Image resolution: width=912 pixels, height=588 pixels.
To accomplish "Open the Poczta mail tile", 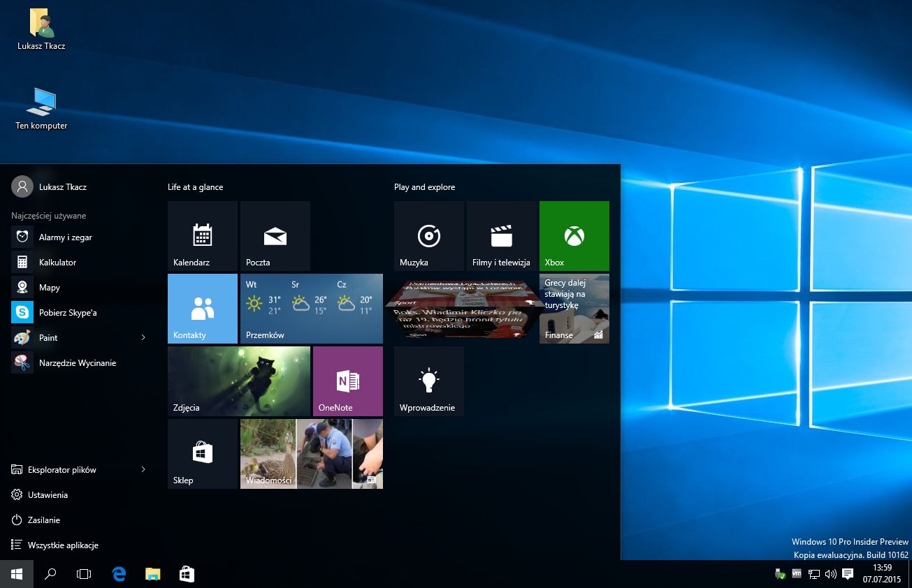I will [x=275, y=236].
